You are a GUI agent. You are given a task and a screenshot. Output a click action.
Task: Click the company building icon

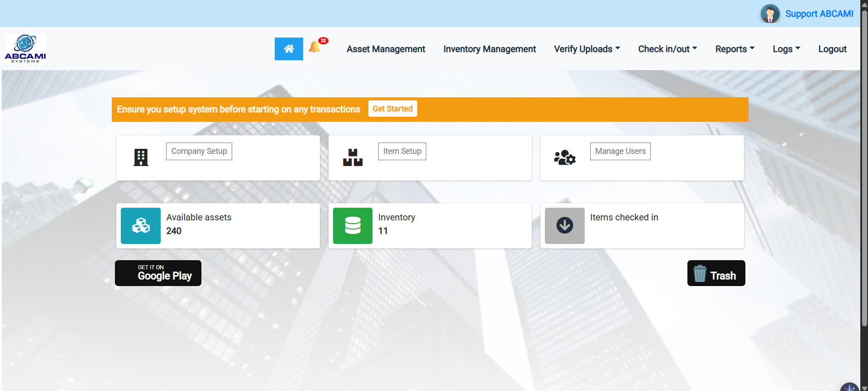141,157
